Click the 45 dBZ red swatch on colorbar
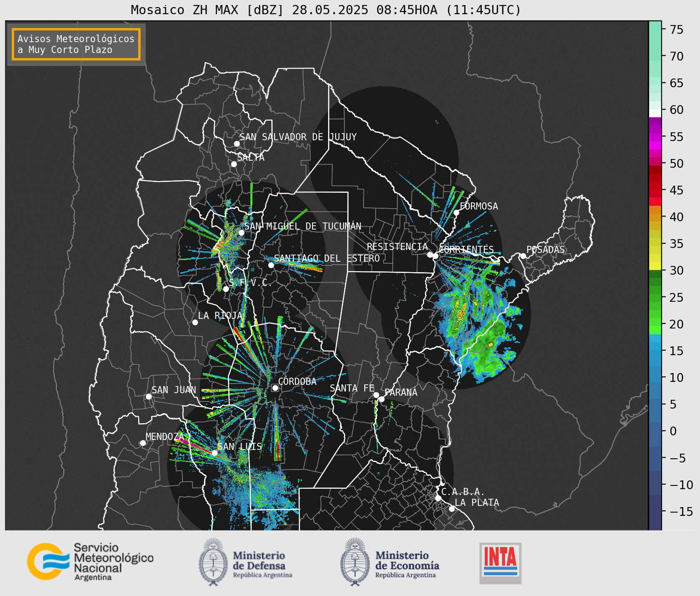 coord(655,193)
